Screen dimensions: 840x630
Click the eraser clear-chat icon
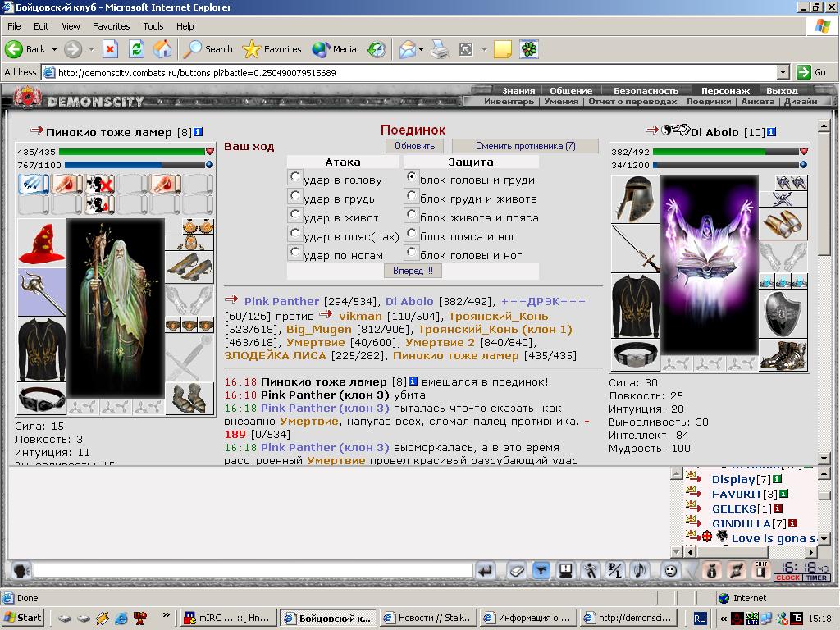coord(517,571)
